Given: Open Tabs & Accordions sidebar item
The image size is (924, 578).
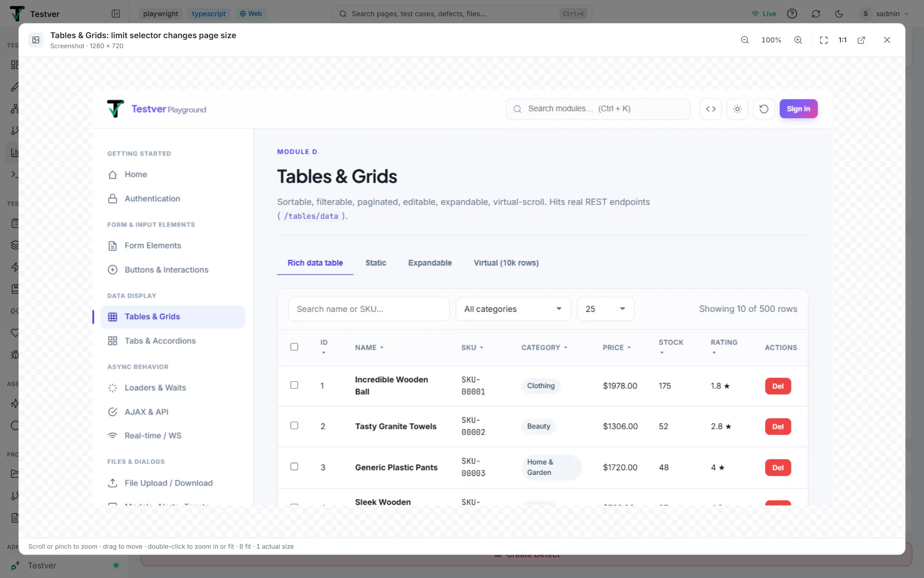Looking at the screenshot, I should coord(172,341).
